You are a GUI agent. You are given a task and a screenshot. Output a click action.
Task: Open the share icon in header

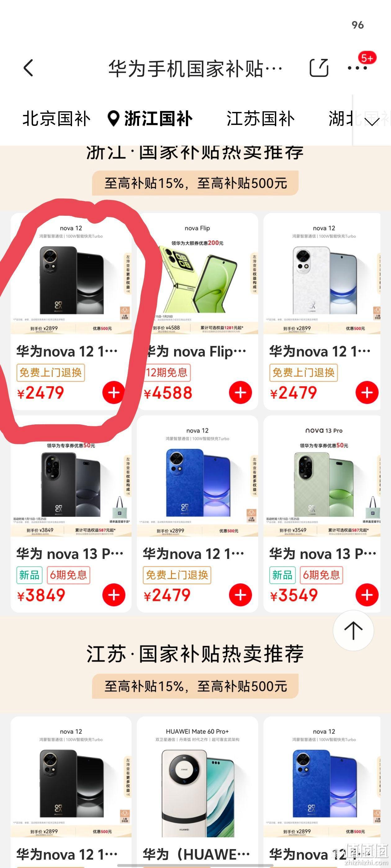[319, 68]
